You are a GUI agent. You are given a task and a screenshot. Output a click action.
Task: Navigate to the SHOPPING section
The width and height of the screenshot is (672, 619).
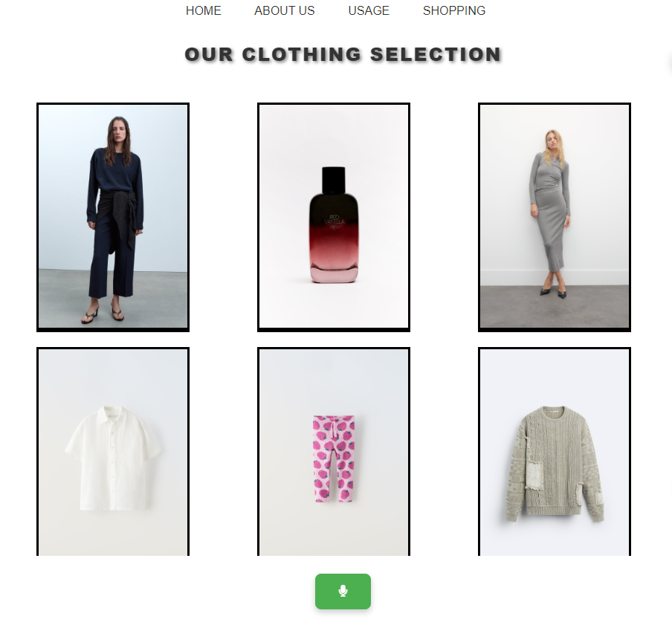[454, 10]
